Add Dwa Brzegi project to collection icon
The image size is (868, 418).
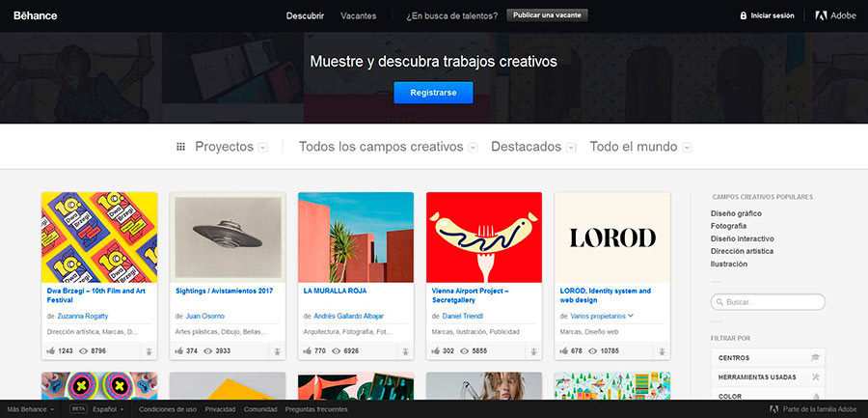149,351
